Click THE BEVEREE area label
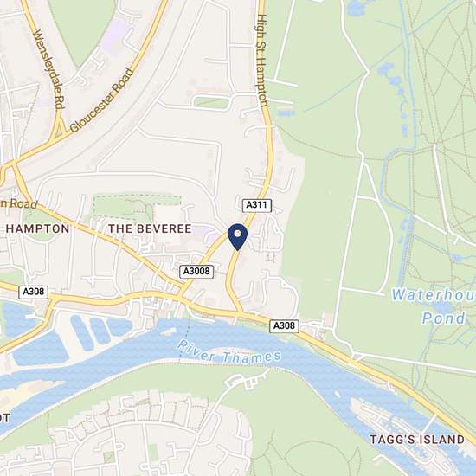 coord(150,228)
